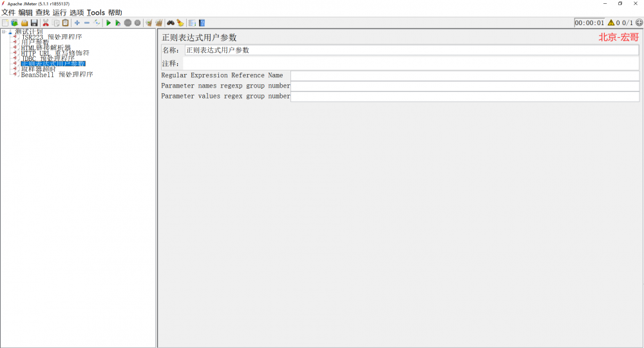Screen dimensions: 644x348
Task: Click the Open file folder icon
Action: [24, 23]
